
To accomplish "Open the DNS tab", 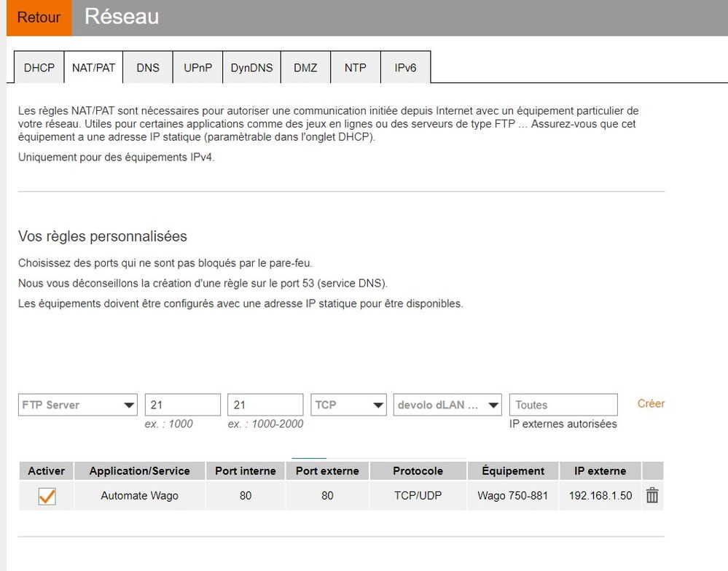I will click(148, 68).
